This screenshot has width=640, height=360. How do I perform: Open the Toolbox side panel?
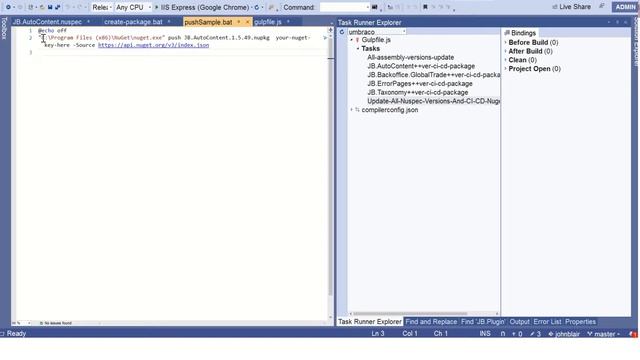pos(4,29)
